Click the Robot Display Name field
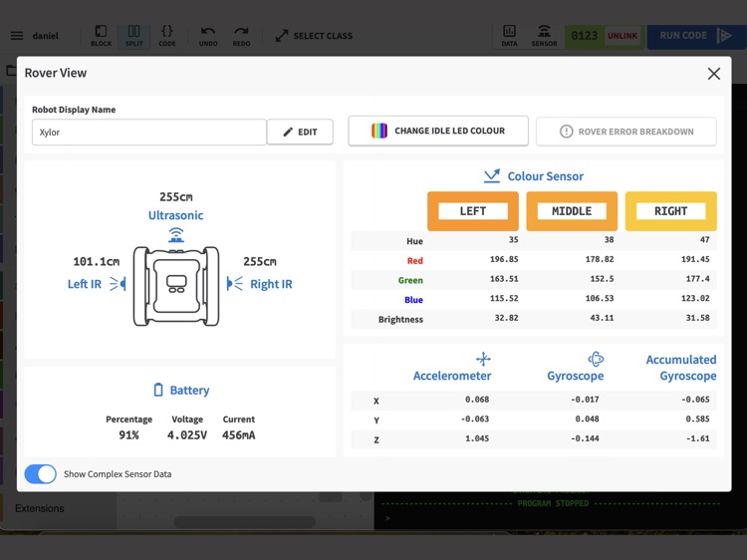747x560 pixels. (x=149, y=132)
